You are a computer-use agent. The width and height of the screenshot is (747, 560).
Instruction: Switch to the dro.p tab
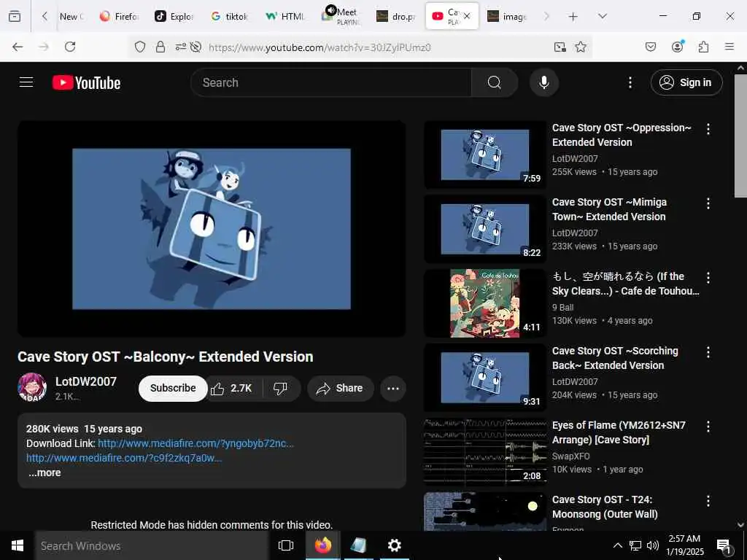397,16
